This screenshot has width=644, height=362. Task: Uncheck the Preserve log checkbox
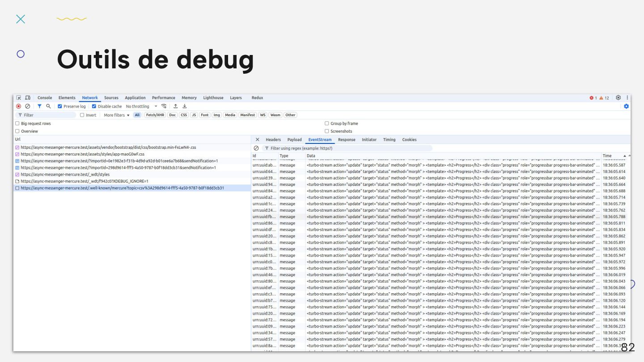click(x=60, y=106)
